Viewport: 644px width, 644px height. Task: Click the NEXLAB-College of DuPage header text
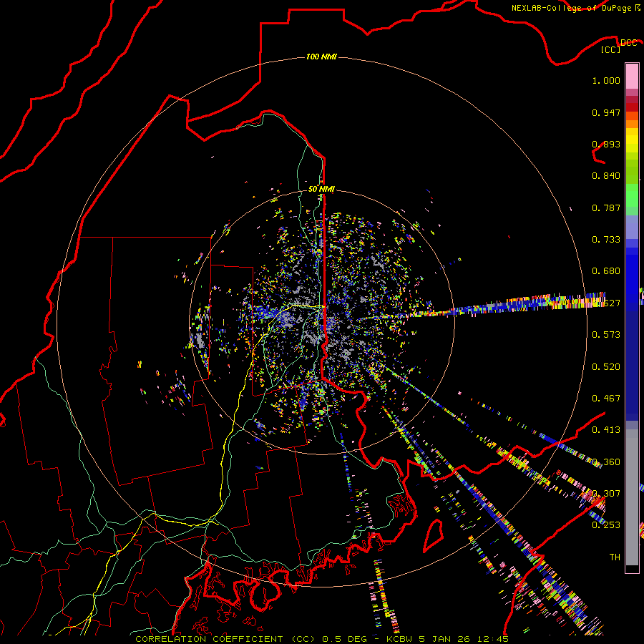click(x=575, y=8)
